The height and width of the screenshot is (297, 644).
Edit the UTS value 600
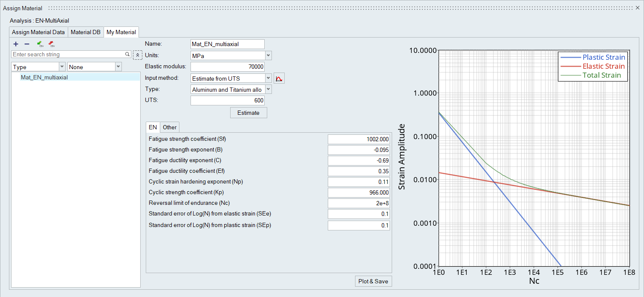coord(228,100)
